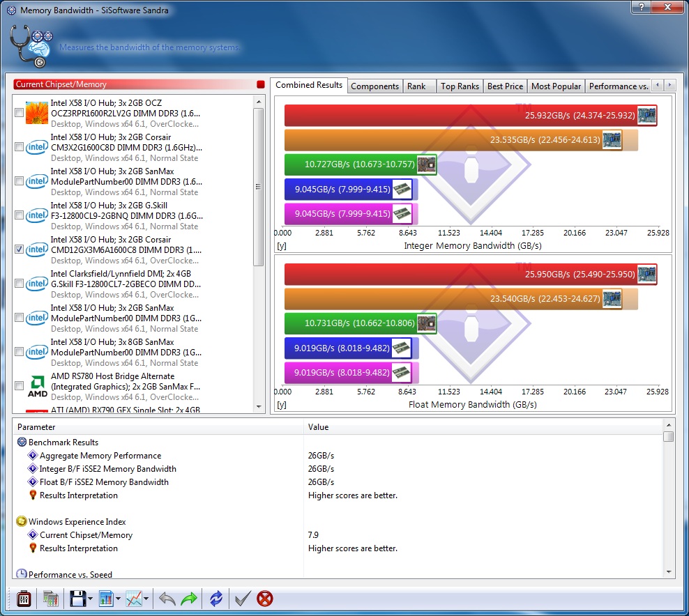This screenshot has width=689, height=616.
Task: Click the chipset list scrollbar up arrow
Action: 258,102
